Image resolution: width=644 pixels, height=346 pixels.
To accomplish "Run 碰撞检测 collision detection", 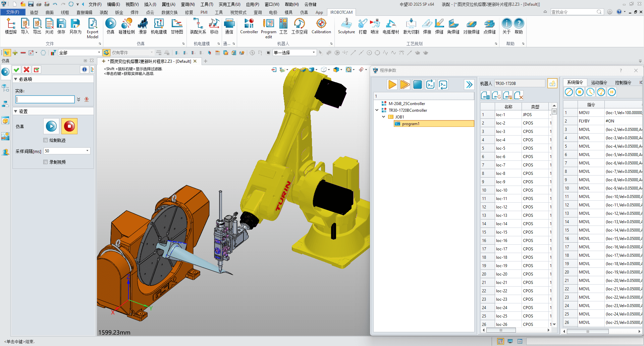I will pyautogui.click(x=127, y=26).
